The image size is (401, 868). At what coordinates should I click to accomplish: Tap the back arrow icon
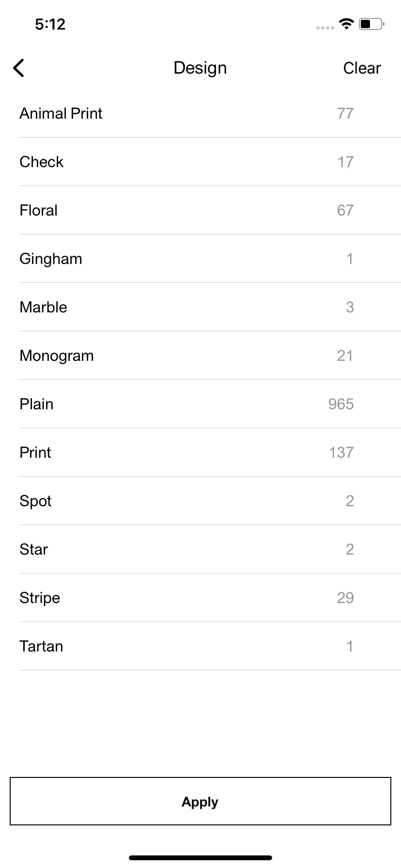pos(18,68)
